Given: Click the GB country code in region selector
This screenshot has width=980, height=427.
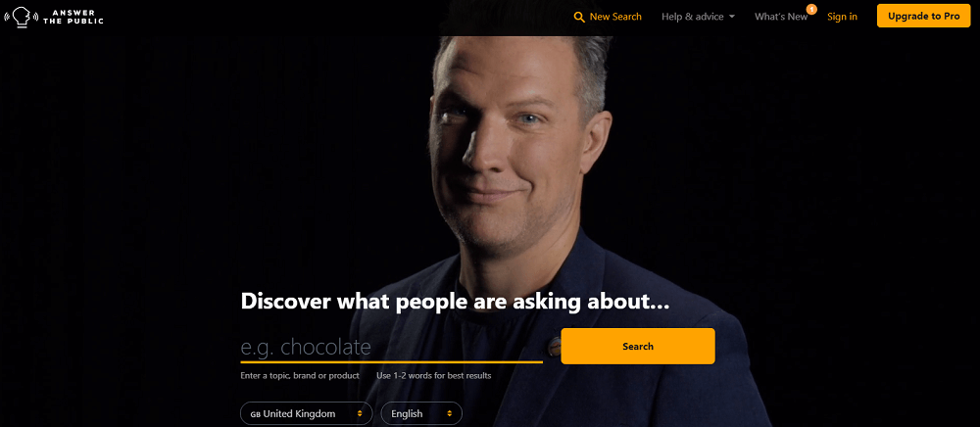Looking at the screenshot, I should coord(255,414).
